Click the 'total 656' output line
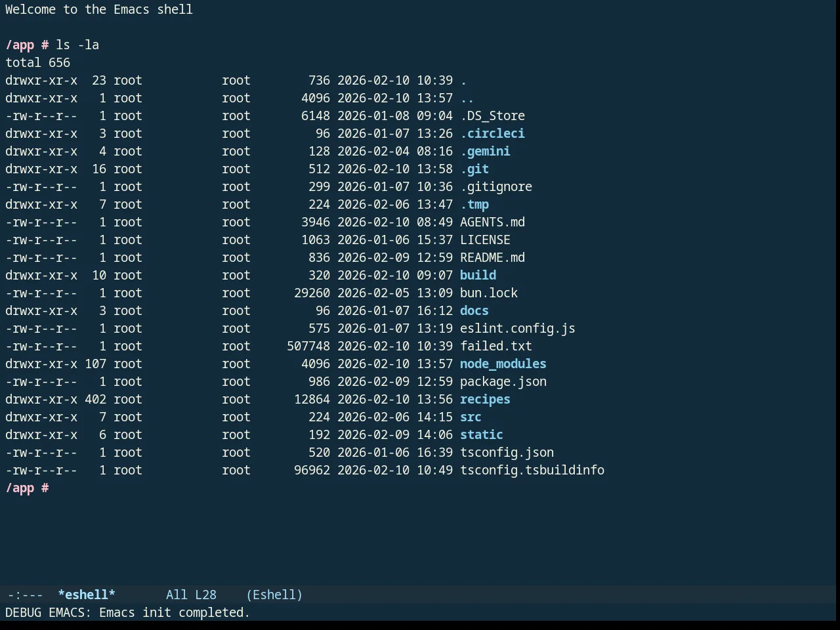The width and height of the screenshot is (840, 630). (x=37, y=62)
